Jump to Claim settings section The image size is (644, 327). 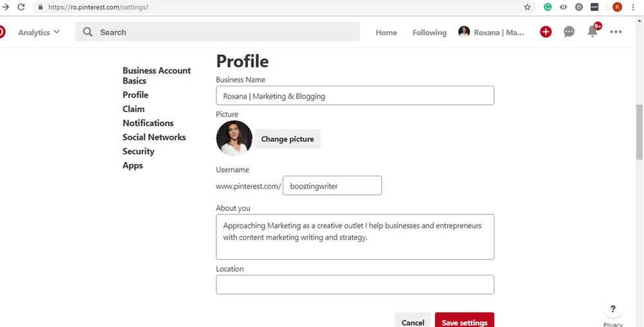click(x=133, y=109)
